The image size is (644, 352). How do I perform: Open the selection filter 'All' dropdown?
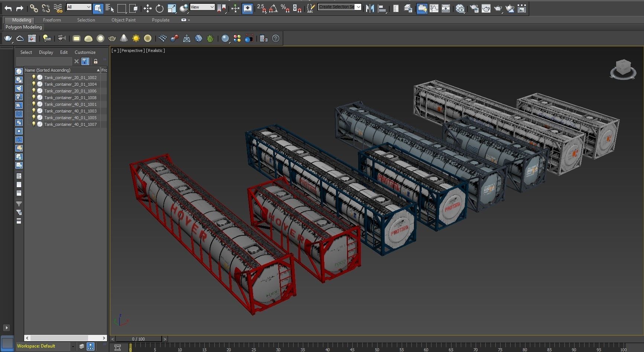coord(79,7)
